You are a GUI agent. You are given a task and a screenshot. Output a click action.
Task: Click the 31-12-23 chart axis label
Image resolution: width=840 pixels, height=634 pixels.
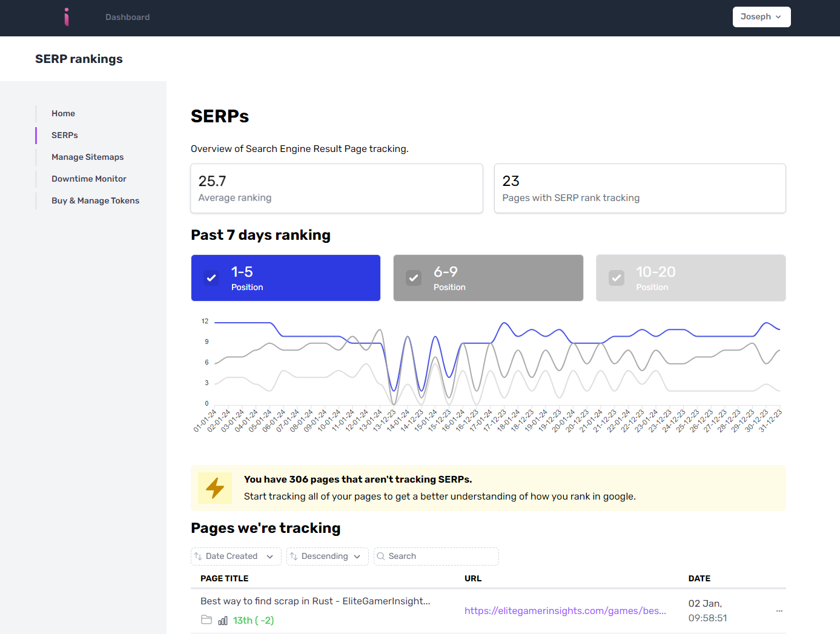point(770,421)
